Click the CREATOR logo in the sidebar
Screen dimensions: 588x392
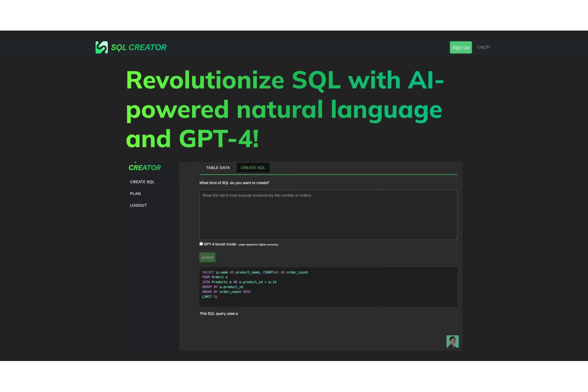145,167
